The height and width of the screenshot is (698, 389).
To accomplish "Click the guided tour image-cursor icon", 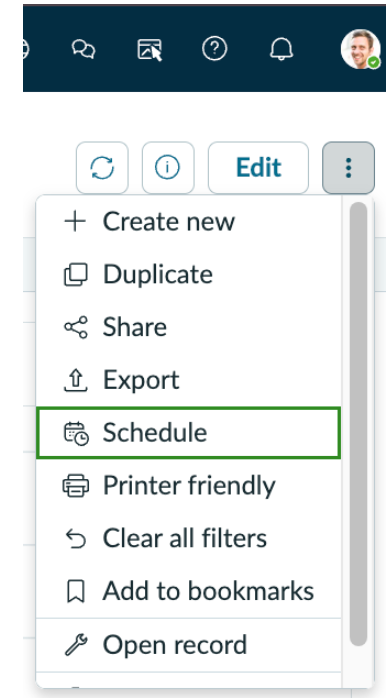I will coord(150,49).
